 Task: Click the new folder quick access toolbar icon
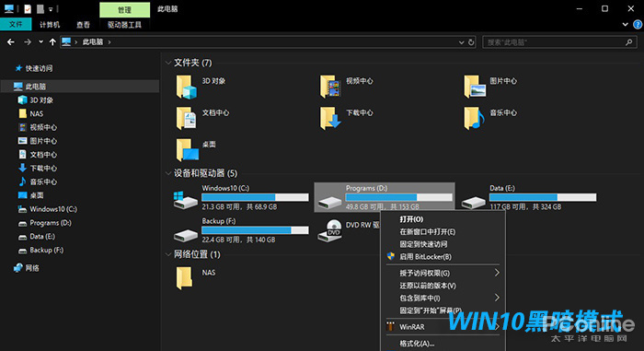[40, 8]
